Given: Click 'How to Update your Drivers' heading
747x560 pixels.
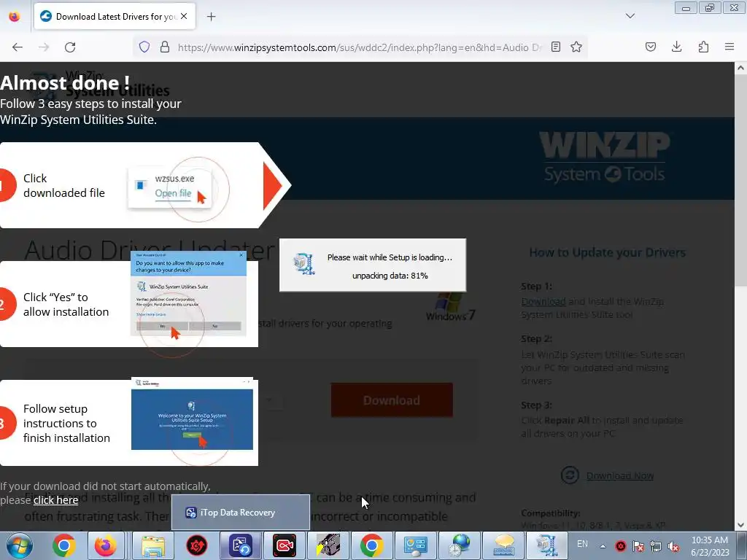Looking at the screenshot, I should pos(608,253).
